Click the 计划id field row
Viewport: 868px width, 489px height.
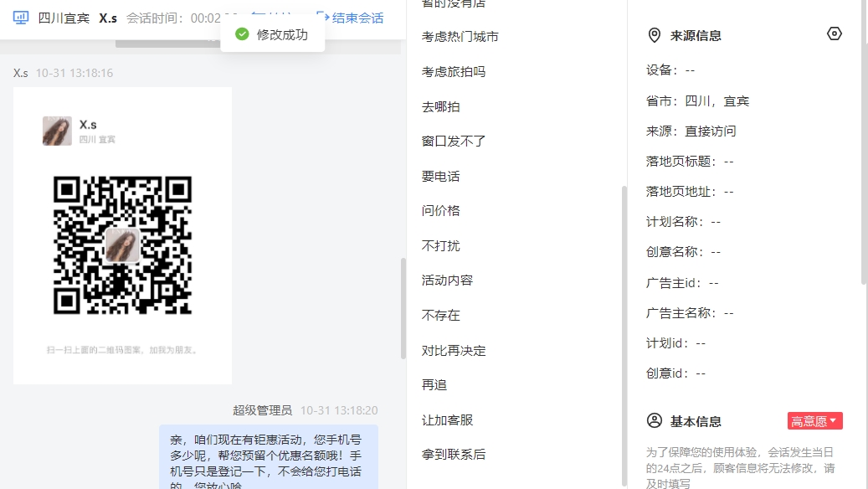[676, 343]
